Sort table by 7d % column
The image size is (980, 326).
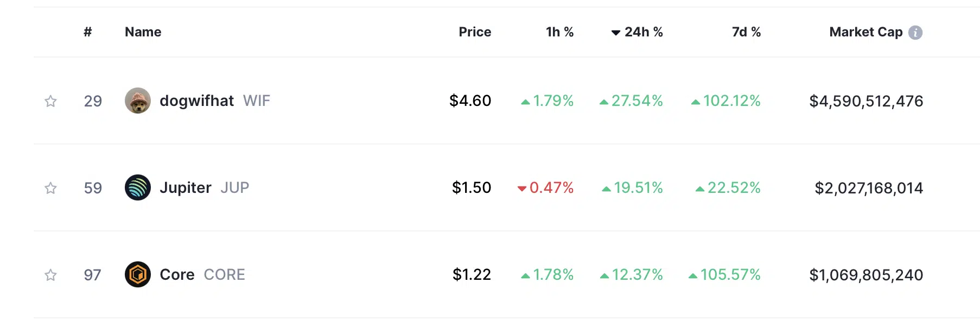[x=746, y=32]
